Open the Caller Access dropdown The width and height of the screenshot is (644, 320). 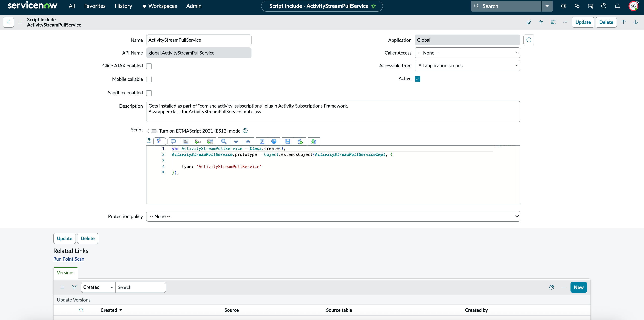coord(467,53)
